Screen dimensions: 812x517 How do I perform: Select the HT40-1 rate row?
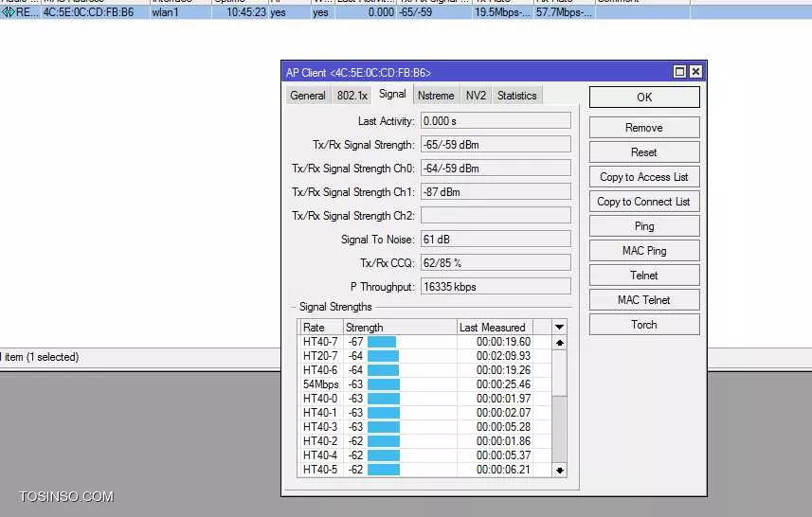point(425,413)
